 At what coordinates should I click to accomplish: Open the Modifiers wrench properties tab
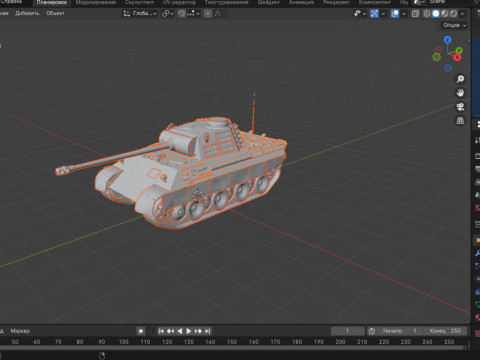coord(477,253)
